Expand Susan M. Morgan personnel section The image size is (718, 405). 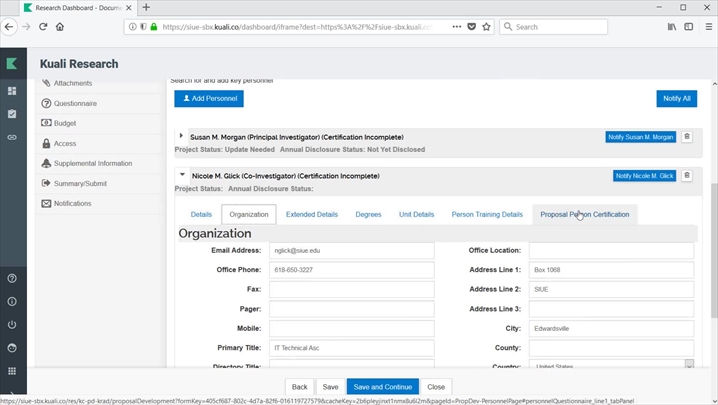tap(181, 136)
